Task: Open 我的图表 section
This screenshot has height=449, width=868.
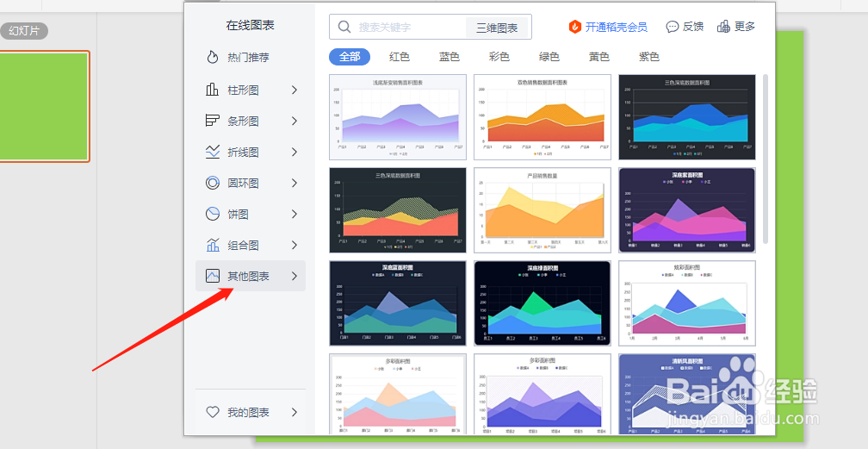Action: pos(251,412)
